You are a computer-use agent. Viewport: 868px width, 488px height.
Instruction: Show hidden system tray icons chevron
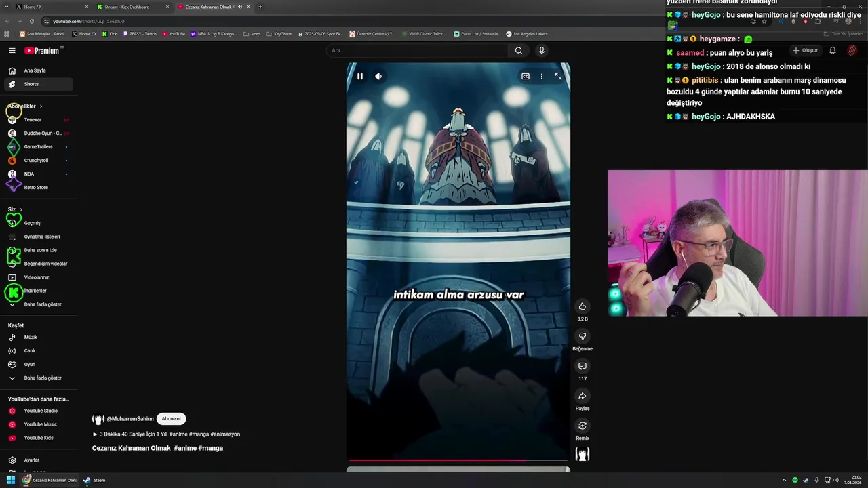pos(784,480)
